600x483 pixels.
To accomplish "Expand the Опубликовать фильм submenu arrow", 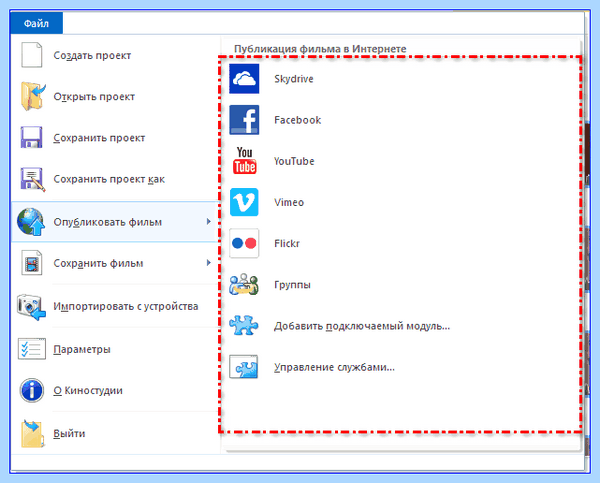I will [x=209, y=222].
